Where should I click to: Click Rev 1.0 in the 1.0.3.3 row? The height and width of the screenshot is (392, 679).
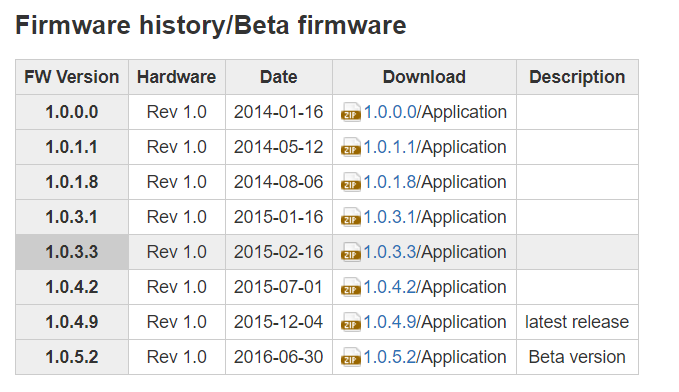point(177,253)
